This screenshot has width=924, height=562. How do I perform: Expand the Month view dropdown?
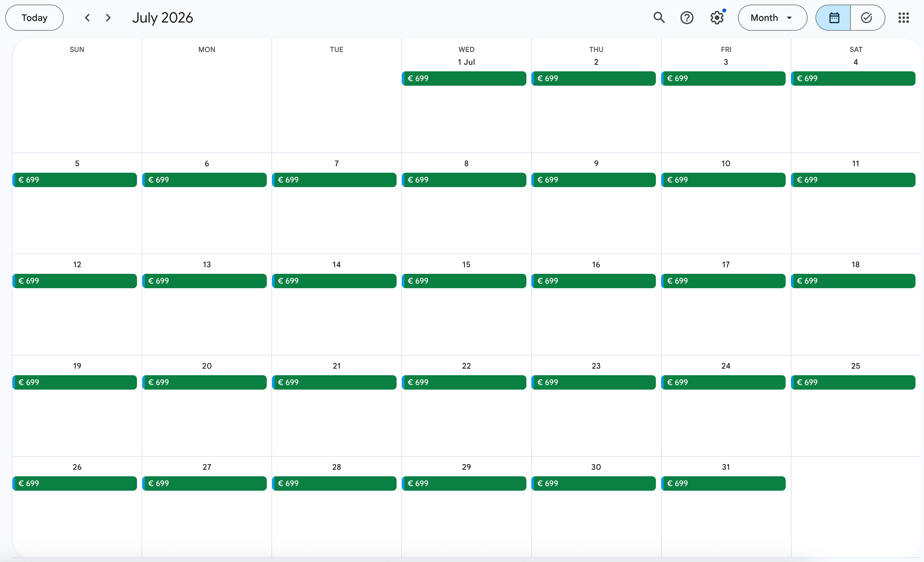pos(772,18)
